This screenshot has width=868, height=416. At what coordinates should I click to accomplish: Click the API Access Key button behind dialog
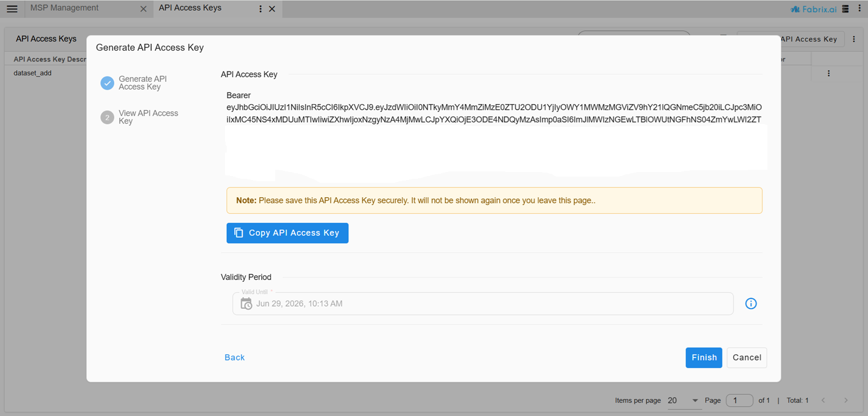pyautogui.click(x=812, y=39)
